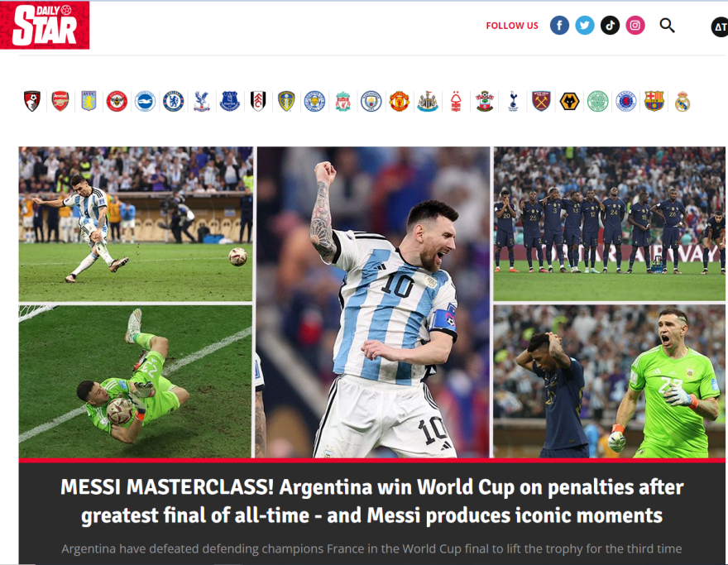
Task: Click the dark circular profile icon
Action: (720, 27)
